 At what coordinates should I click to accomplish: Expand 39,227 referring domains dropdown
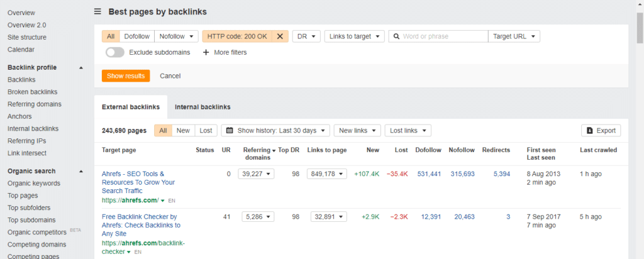click(x=257, y=174)
